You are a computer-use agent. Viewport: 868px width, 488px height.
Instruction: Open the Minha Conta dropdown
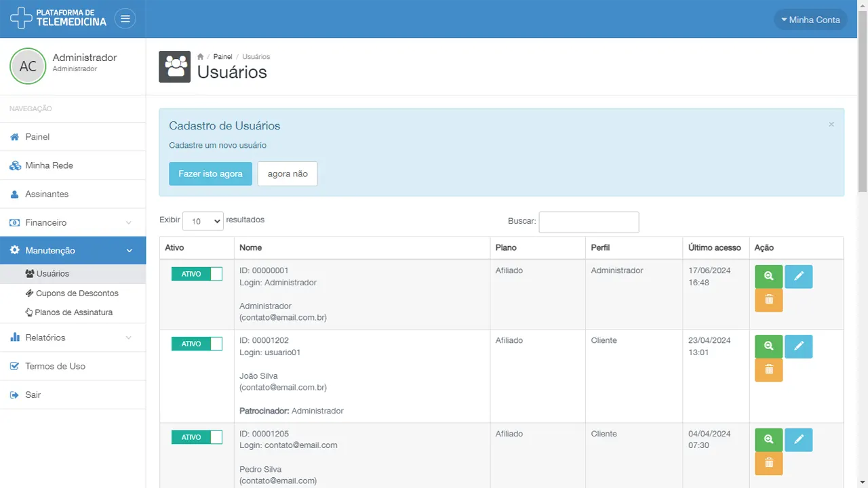click(x=810, y=20)
